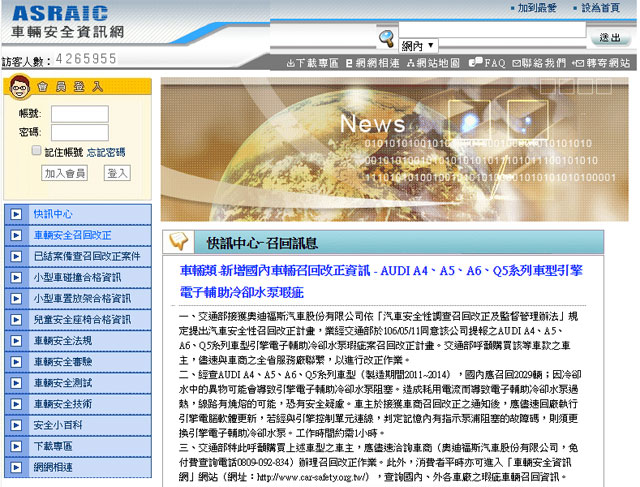The image size is (640, 487).
Task: Check the 記住帳號 checkbox
Action: click(36, 151)
